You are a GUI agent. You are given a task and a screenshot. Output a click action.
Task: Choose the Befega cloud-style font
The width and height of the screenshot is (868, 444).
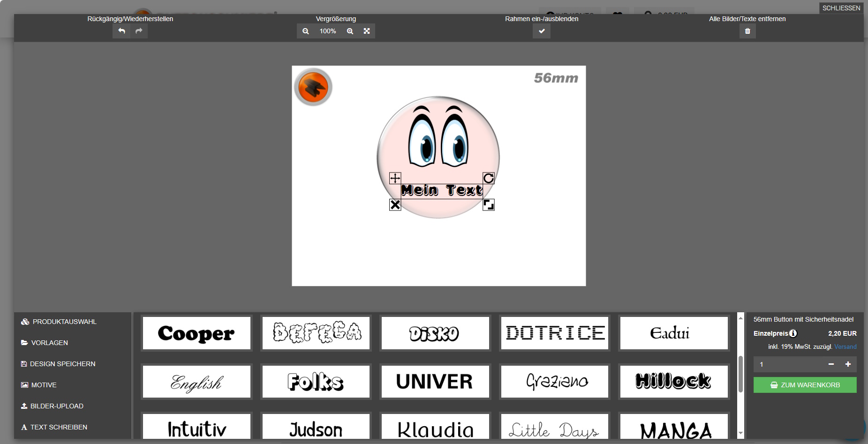[x=316, y=333]
